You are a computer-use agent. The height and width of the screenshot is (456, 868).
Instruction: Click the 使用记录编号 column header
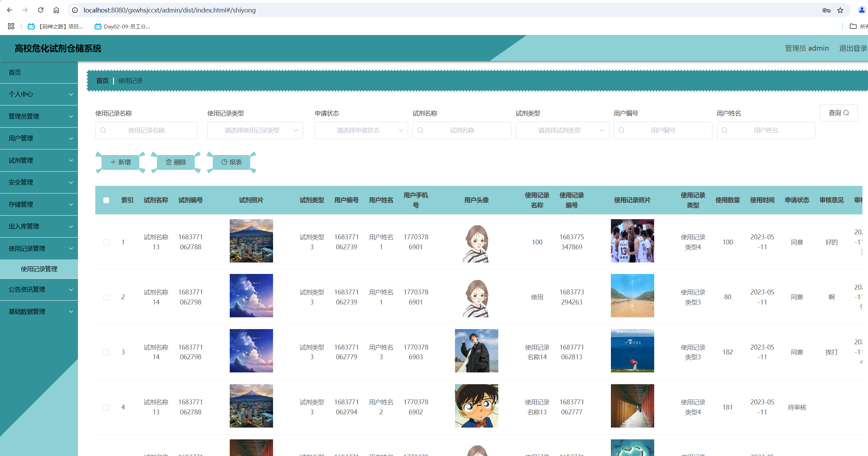pos(572,200)
